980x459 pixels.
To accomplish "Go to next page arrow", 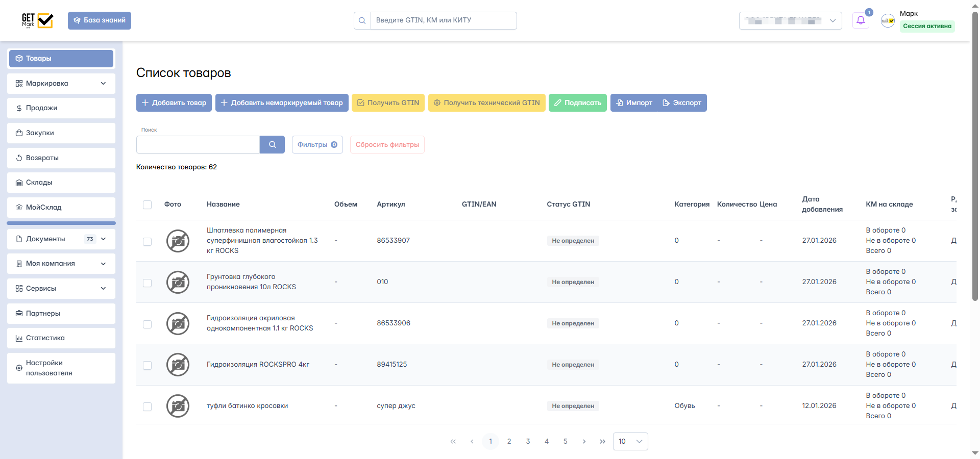I will click(584, 442).
